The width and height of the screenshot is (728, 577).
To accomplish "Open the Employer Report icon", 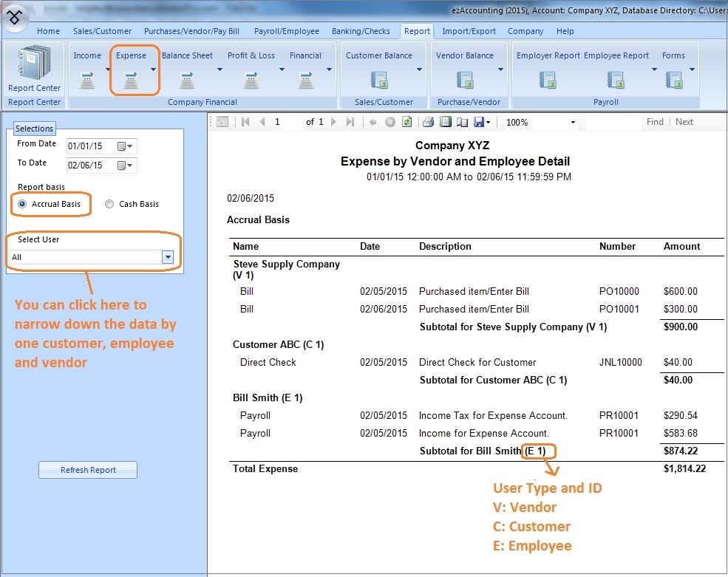I will (548, 79).
